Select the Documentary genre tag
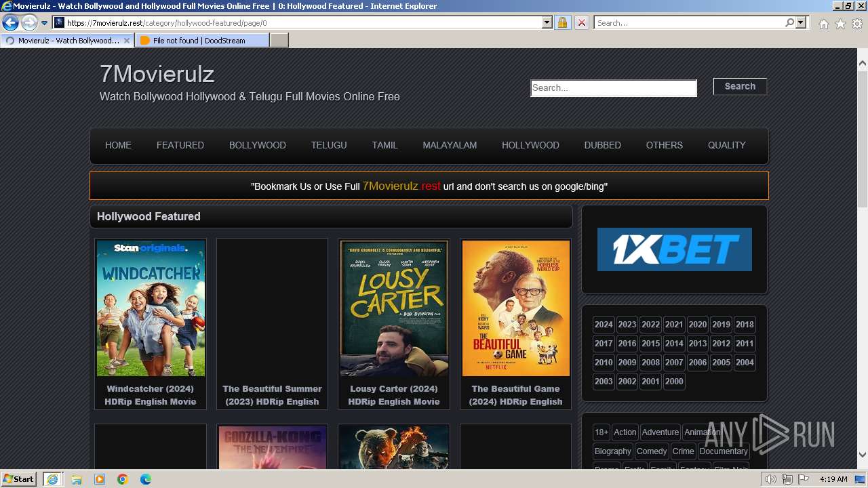 coord(724,451)
